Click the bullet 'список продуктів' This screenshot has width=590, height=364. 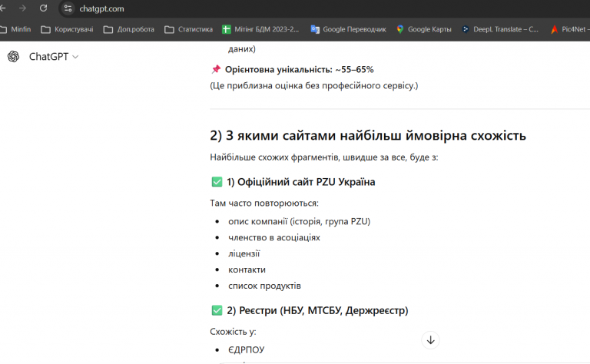pyautogui.click(x=264, y=286)
